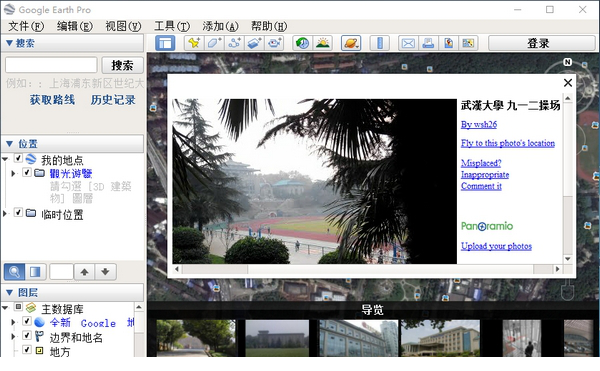Toggle the 临时位置 checkbox
Image resolution: width=600 pixels, height=371 pixels.
(18, 212)
